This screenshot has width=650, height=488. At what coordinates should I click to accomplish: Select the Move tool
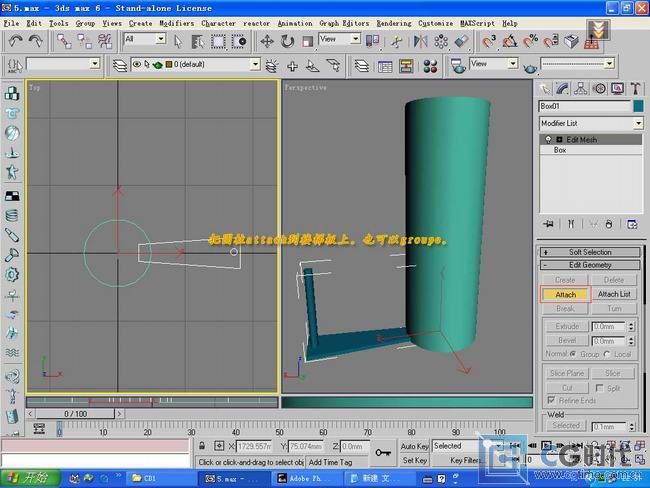click(267, 41)
